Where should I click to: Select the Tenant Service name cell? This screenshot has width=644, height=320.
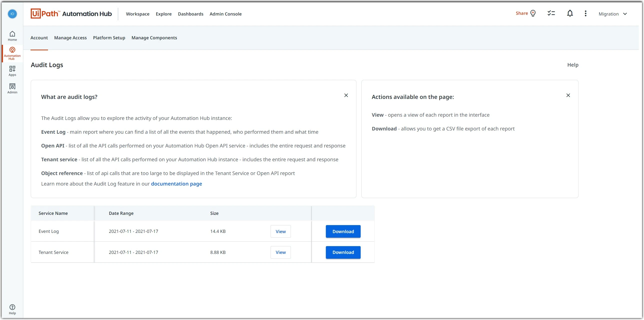tap(54, 252)
